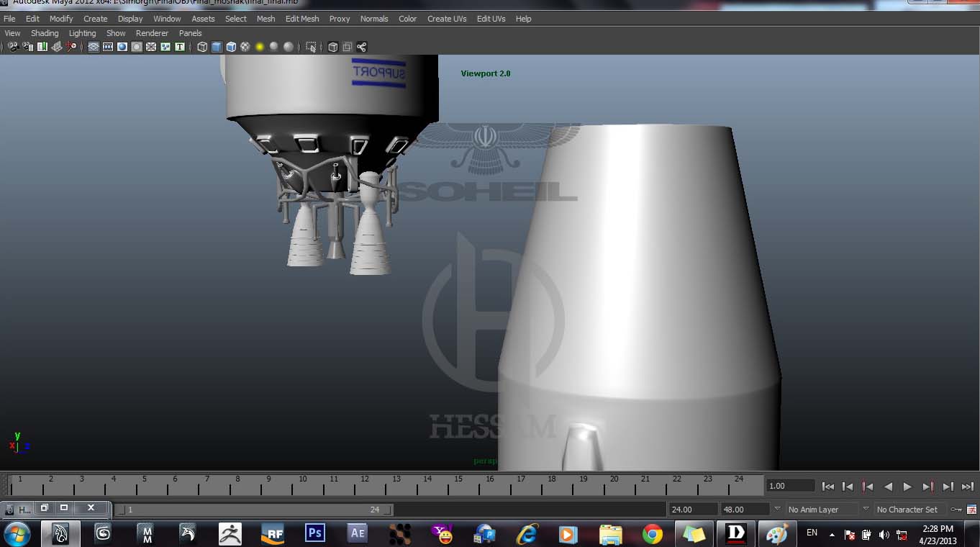Open Google Chrome from the taskbar
Viewport: 980px width, 547px height.
pyautogui.click(x=653, y=533)
